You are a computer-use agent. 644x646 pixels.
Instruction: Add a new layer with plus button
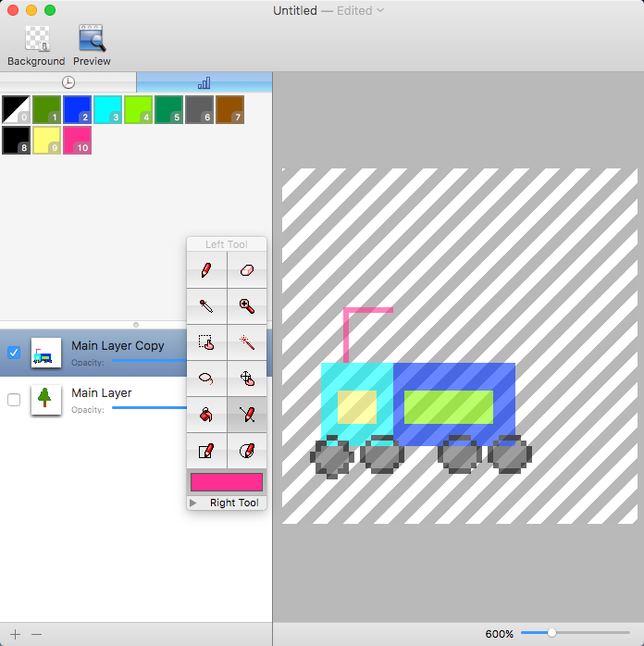tap(15, 635)
